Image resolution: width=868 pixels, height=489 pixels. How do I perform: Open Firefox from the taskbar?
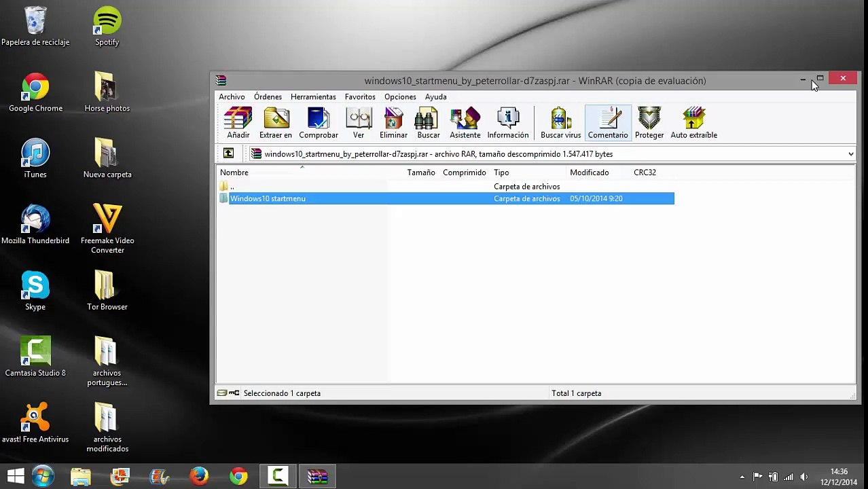click(x=199, y=476)
